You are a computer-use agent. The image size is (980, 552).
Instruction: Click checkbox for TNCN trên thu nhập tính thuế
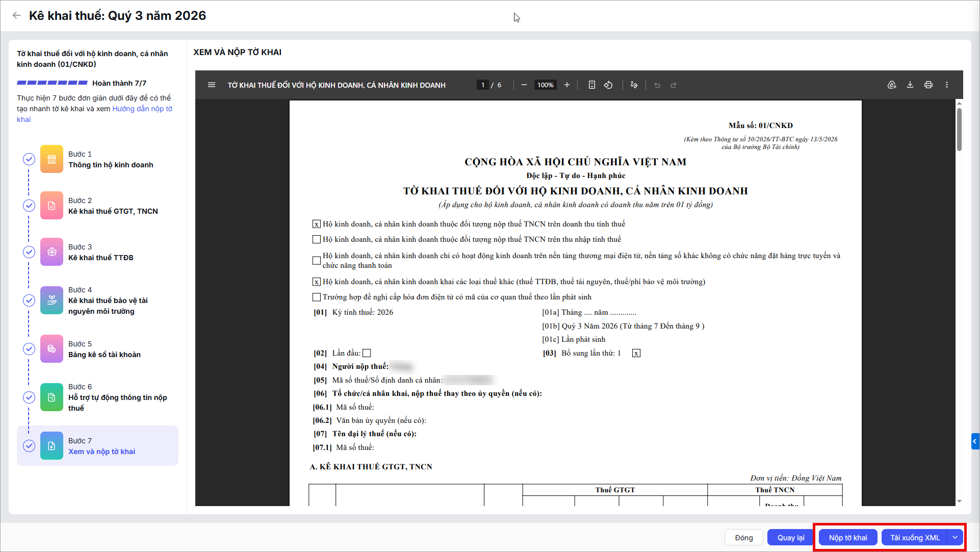pyautogui.click(x=317, y=239)
